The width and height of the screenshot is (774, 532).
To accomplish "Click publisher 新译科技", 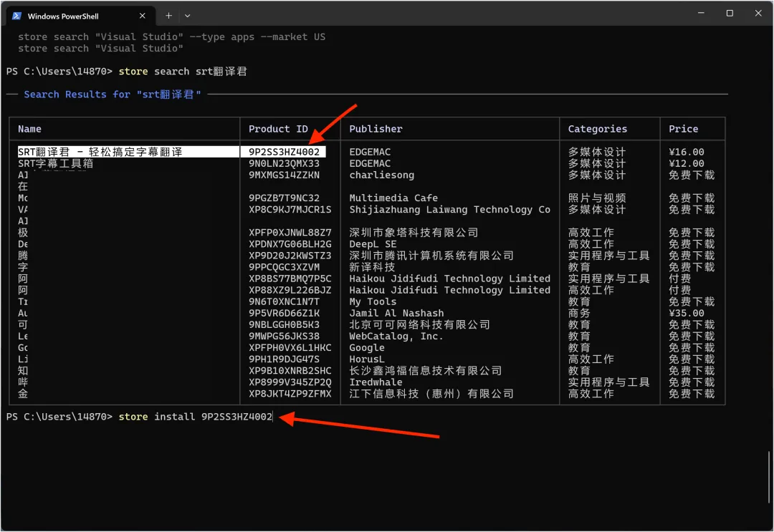I will click(372, 267).
